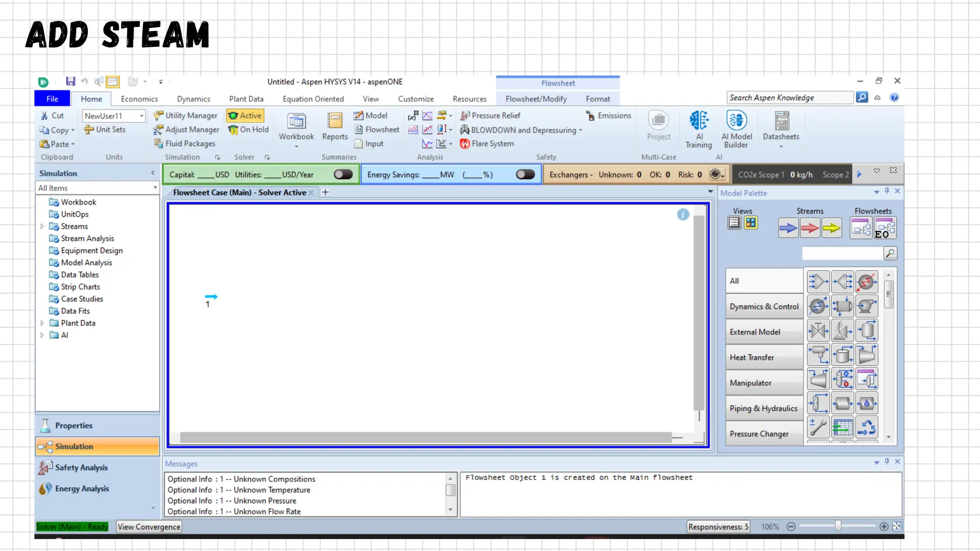Select the blue material stream arrow
Viewport: 980px width, 551px height.
(788, 228)
